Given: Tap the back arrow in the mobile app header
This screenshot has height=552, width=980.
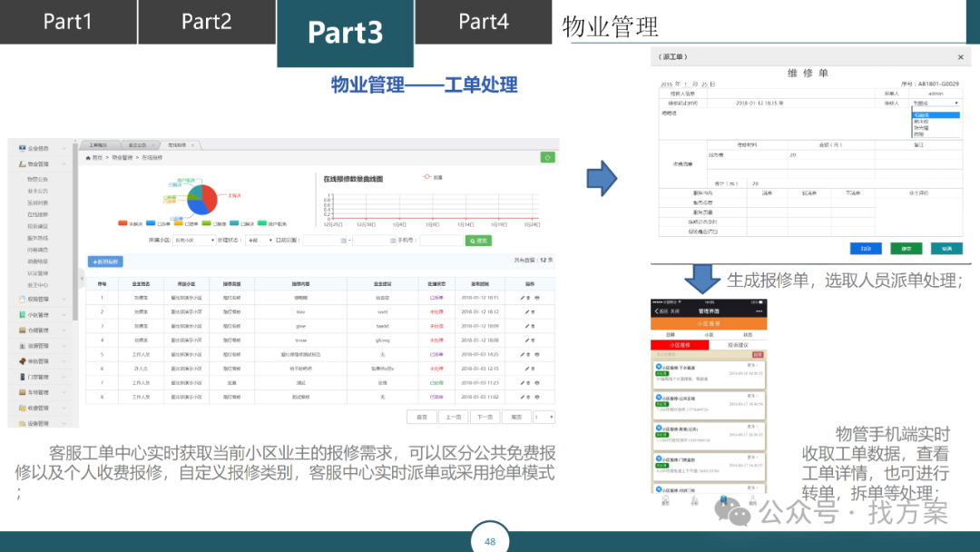Looking at the screenshot, I should pyautogui.click(x=657, y=310).
